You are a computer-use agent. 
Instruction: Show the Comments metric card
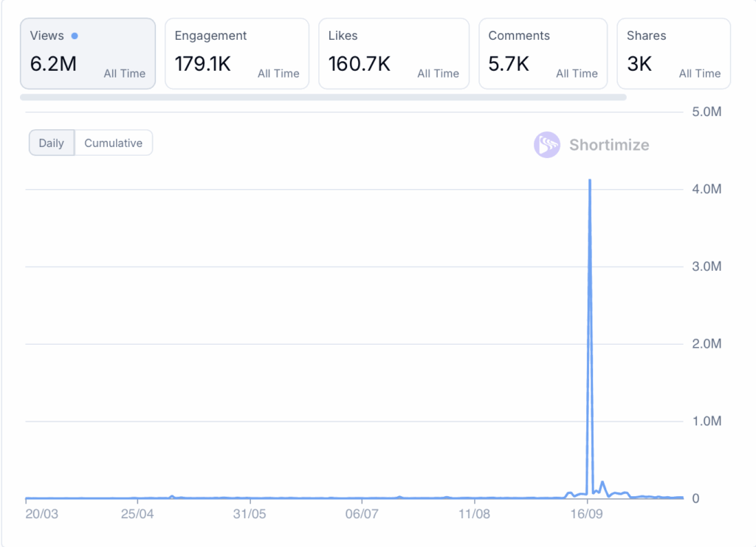click(x=543, y=54)
